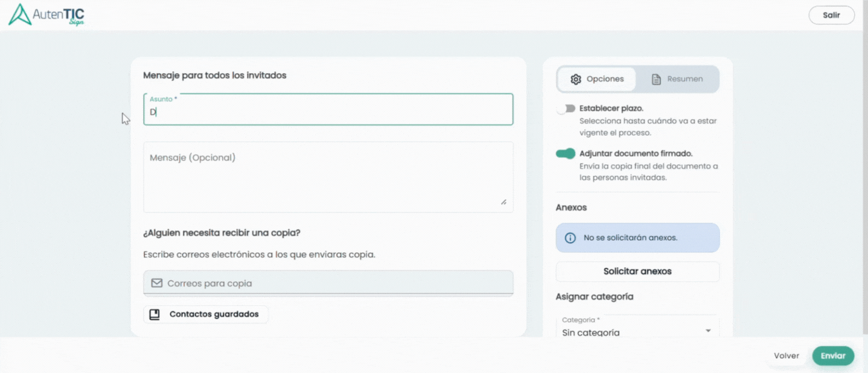Click the Salir button
Image resolution: width=868 pixels, height=373 pixels.
(831, 15)
